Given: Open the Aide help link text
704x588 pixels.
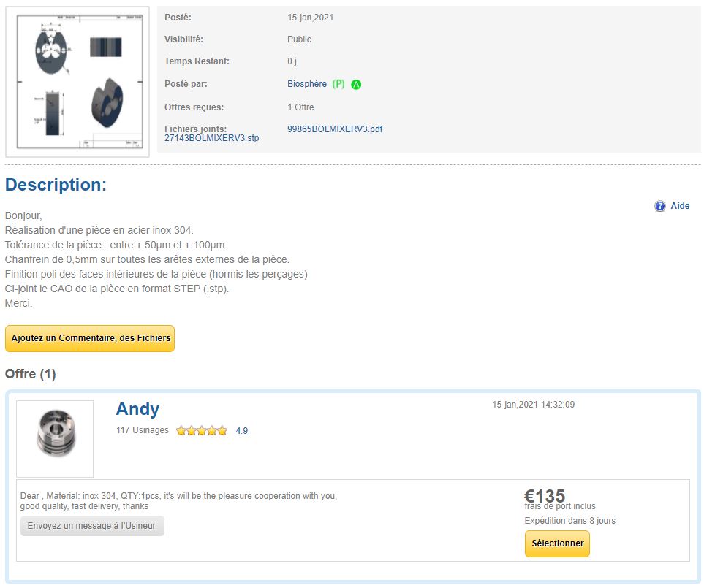Looking at the screenshot, I should click(680, 206).
